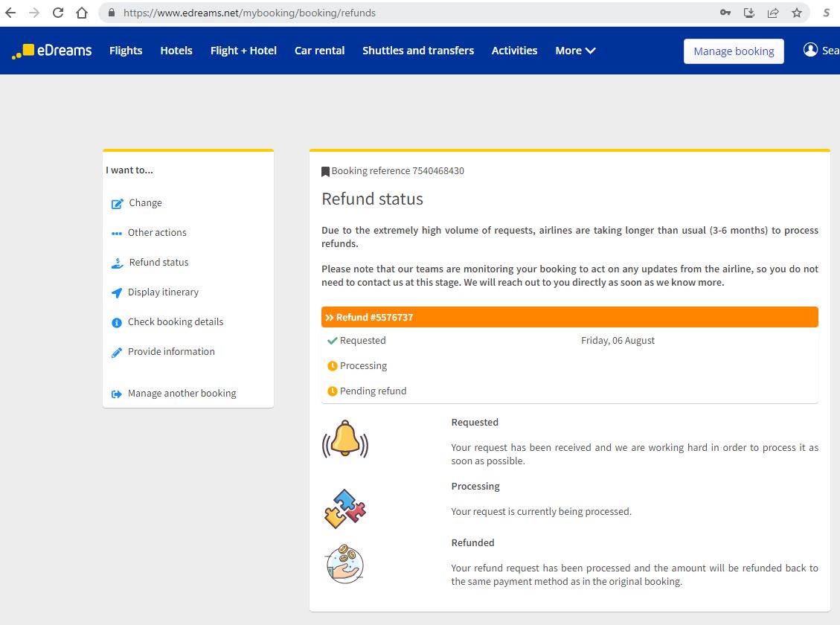The image size is (840, 625).
Task: Bookmark the page with the star icon
Action: click(797, 13)
